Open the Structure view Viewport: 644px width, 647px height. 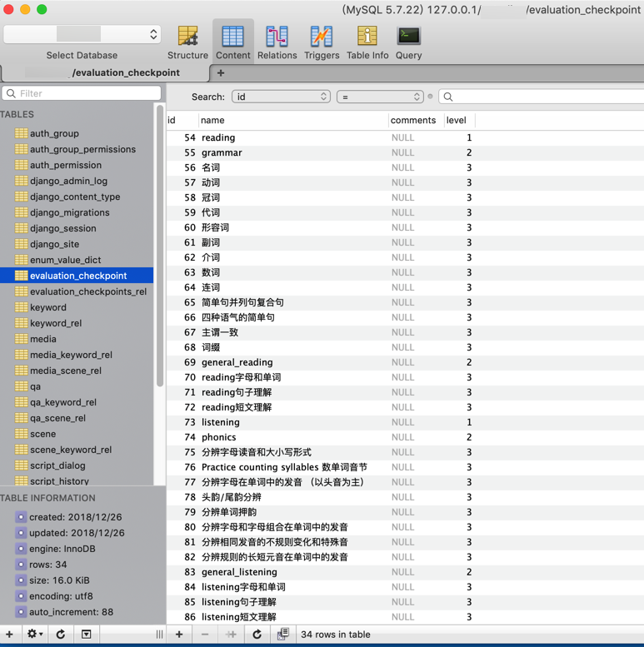pyautogui.click(x=187, y=42)
